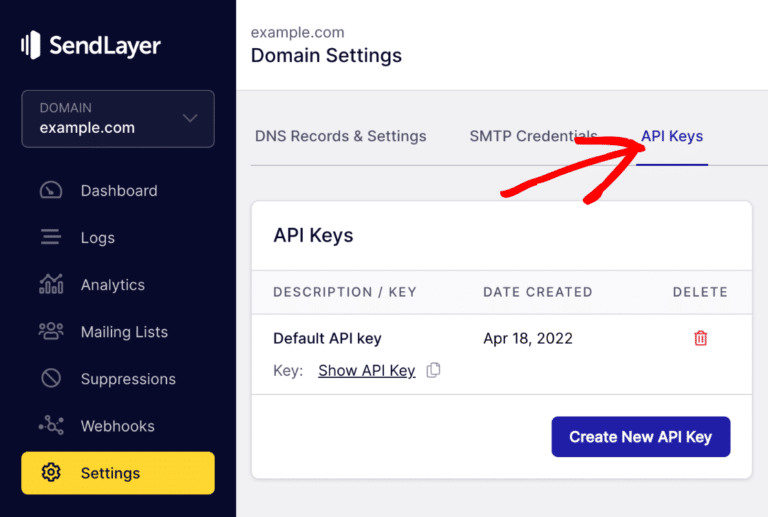Expand the domain selector chevron
The width and height of the screenshot is (768, 517).
pos(190,118)
